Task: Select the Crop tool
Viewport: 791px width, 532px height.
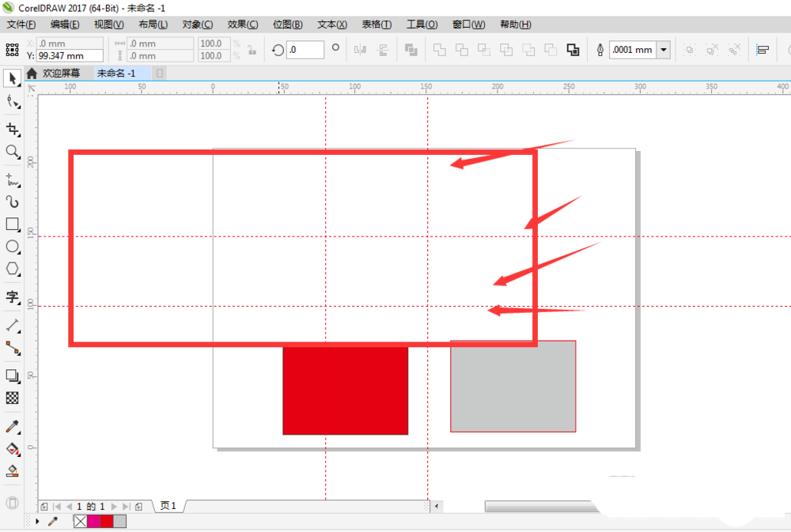Action: [12, 129]
